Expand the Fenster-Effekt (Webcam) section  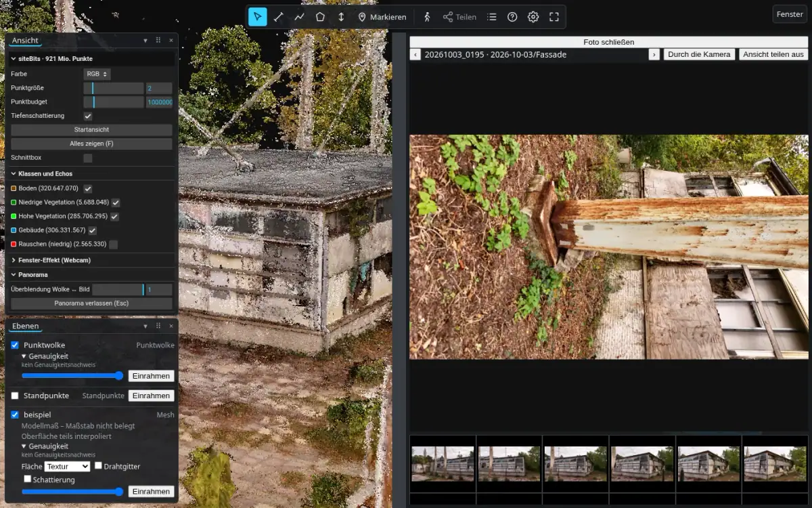click(x=91, y=260)
